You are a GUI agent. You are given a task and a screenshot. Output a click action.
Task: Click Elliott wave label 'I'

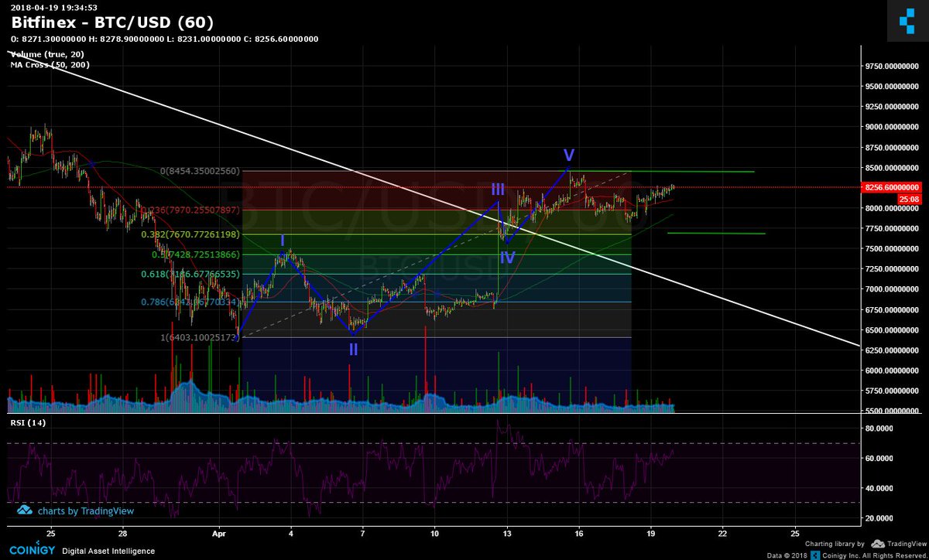pos(283,241)
